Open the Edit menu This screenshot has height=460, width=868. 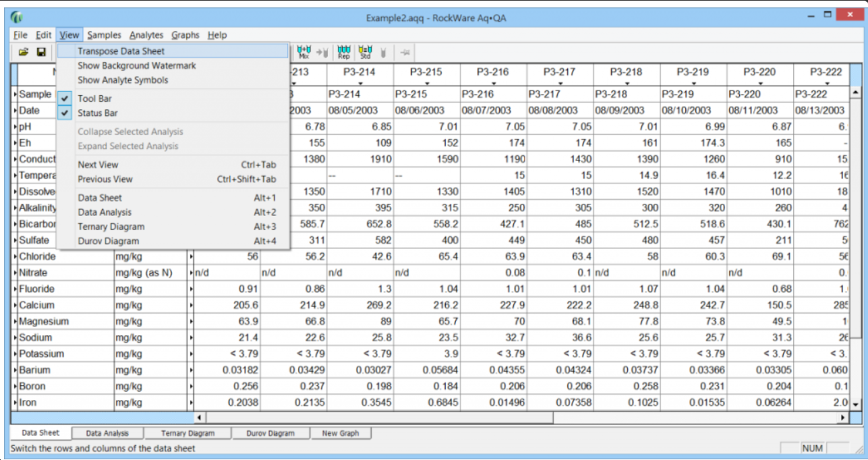[44, 34]
